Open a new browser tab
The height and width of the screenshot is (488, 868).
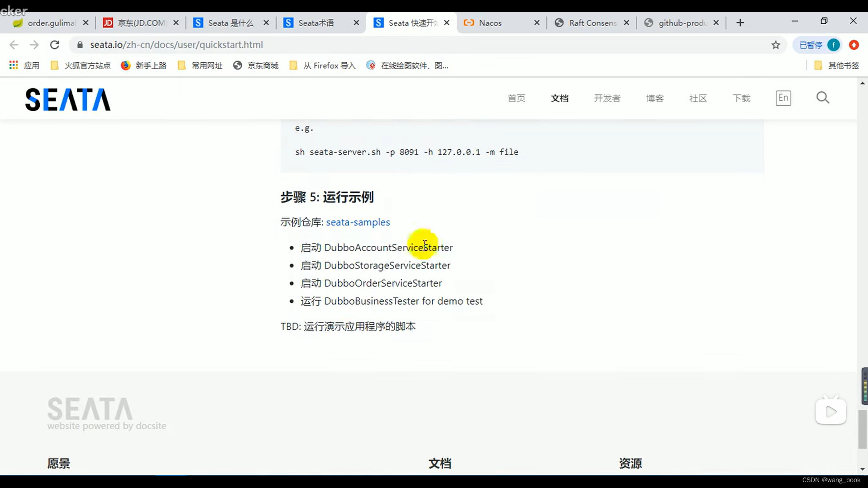click(x=740, y=23)
